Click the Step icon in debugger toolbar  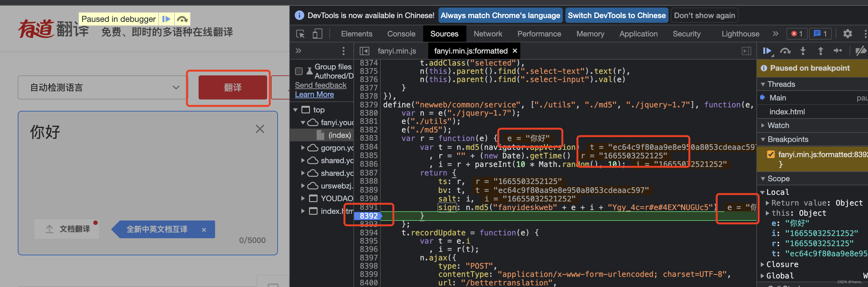pos(838,51)
